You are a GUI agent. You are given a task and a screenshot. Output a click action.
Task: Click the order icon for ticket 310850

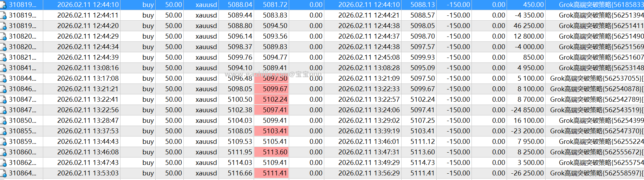point(3,121)
